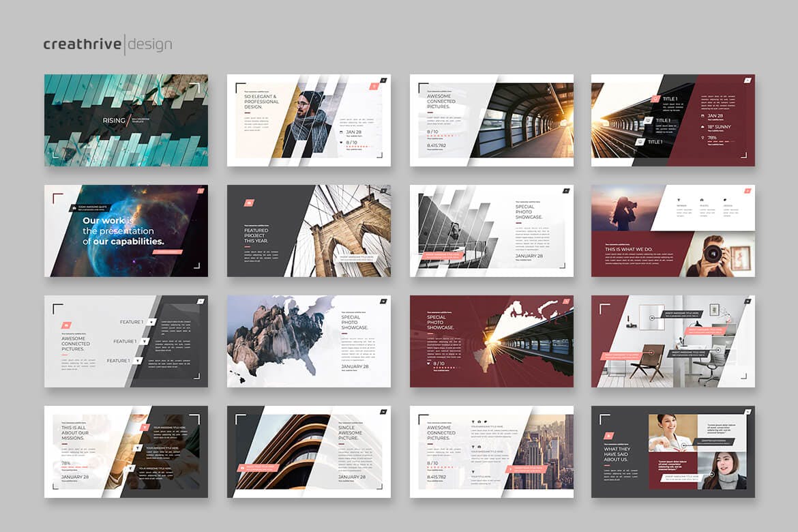This screenshot has height=532, width=798.
Task: Click the cloud icon next to 18° SUNNY
Action: [703, 127]
